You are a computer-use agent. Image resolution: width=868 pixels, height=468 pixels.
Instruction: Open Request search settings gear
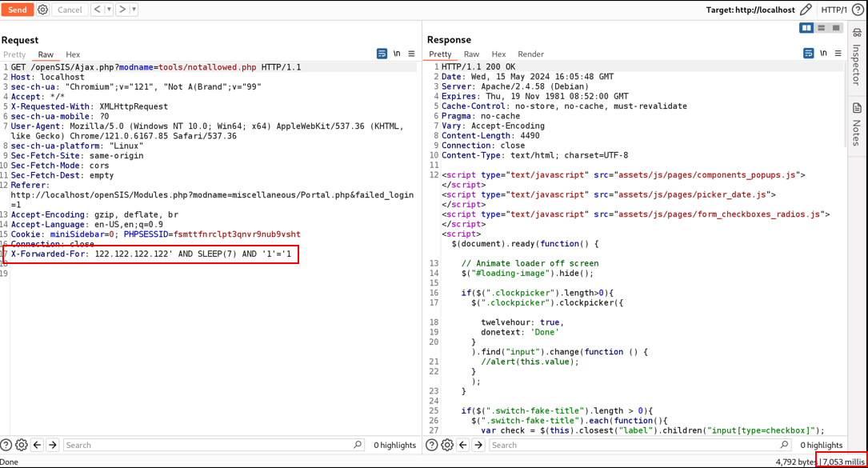pyautogui.click(x=22, y=445)
